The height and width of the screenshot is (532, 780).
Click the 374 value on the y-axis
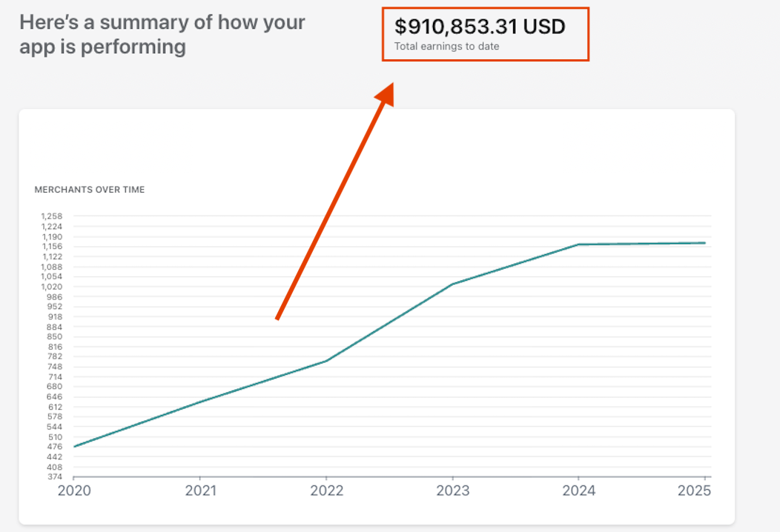(x=56, y=477)
